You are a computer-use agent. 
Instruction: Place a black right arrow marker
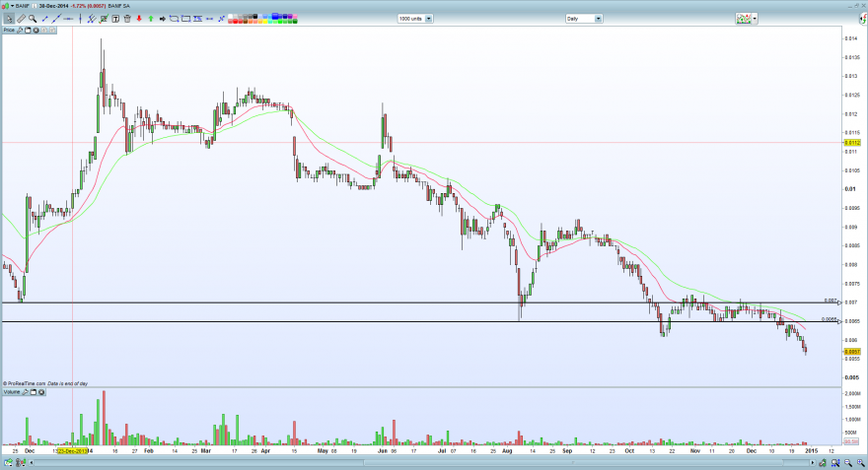[162, 19]
